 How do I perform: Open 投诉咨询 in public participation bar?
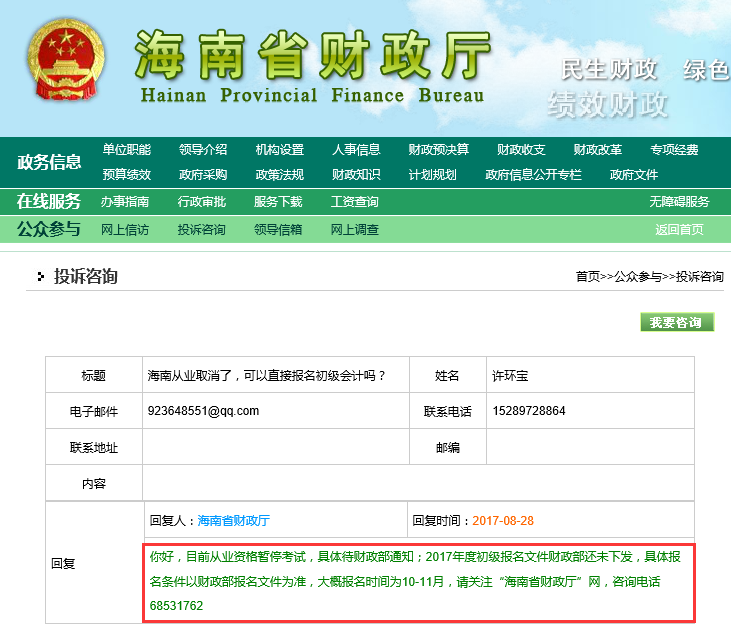202,230
